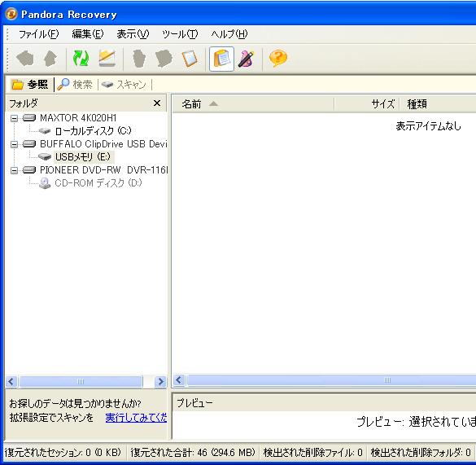The image size is (476, 465).
Task: Collapse the PIONEER DVD-RW tree node
Action: [14, 170]
